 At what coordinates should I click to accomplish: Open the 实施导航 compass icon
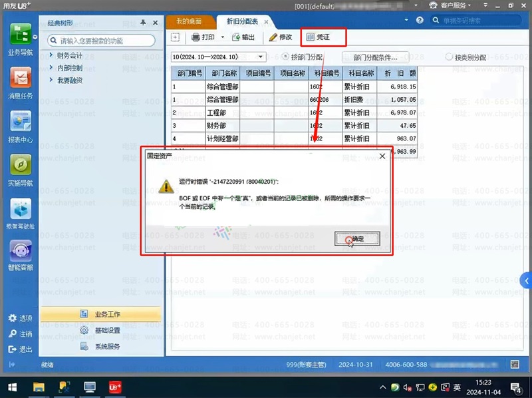coord(21,164)
